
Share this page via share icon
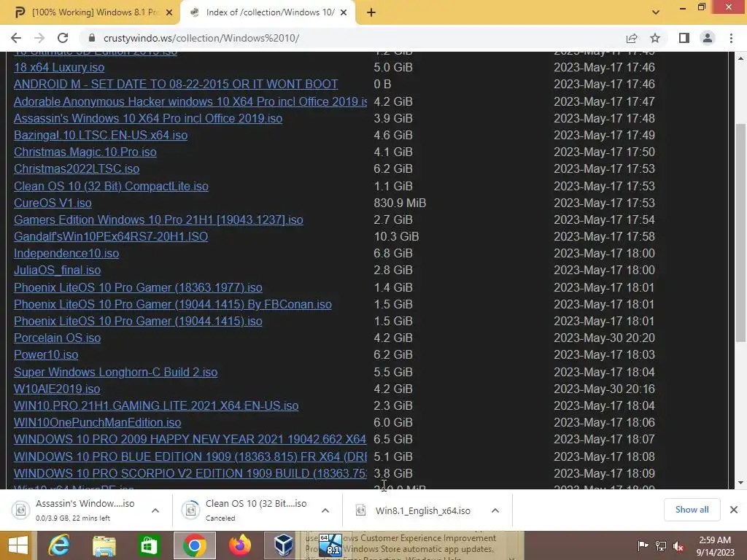coord(632,38)
